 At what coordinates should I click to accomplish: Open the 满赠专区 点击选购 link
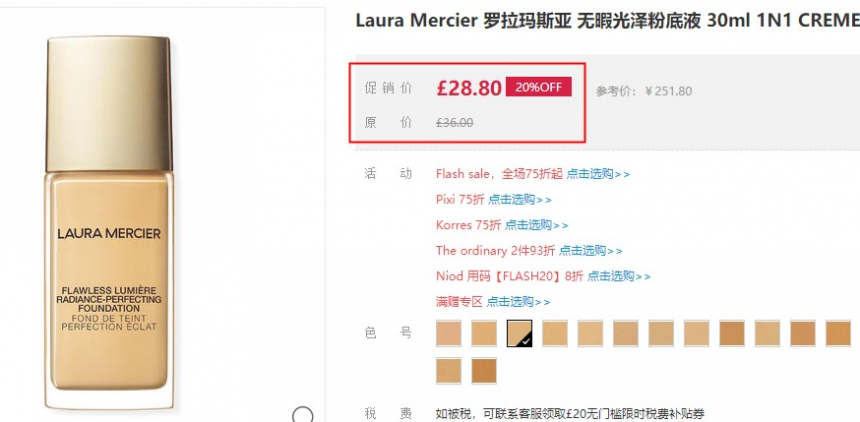518,302
